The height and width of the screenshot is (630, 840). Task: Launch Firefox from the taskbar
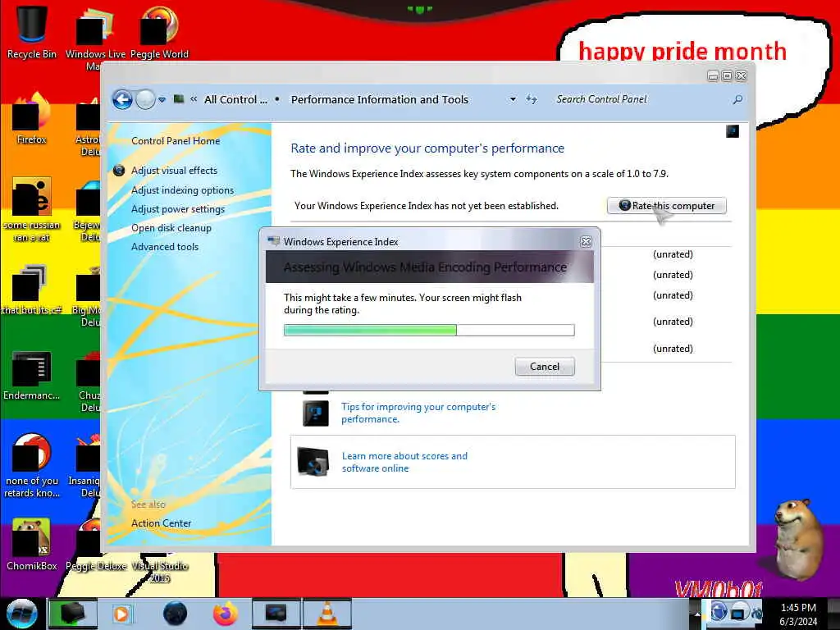point(226,614)
